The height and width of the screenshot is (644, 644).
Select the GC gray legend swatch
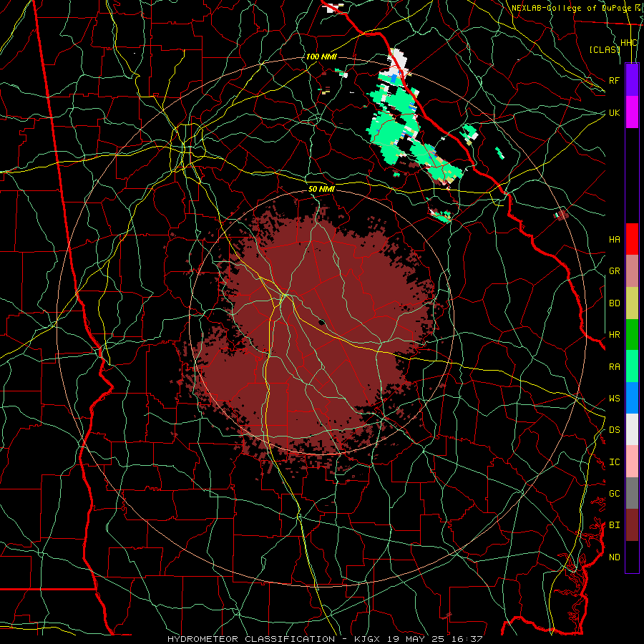(632, 493)
